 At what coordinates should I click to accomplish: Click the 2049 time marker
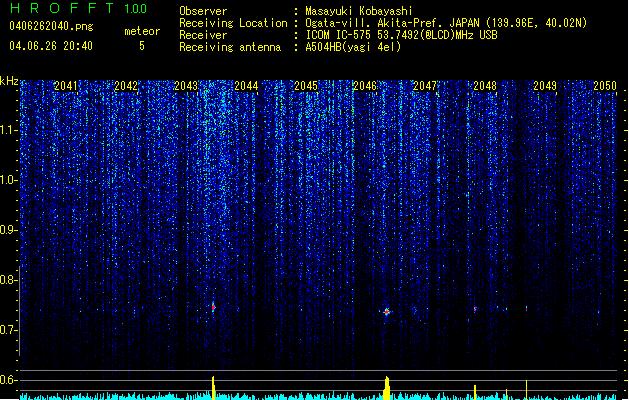coord(545,86)
